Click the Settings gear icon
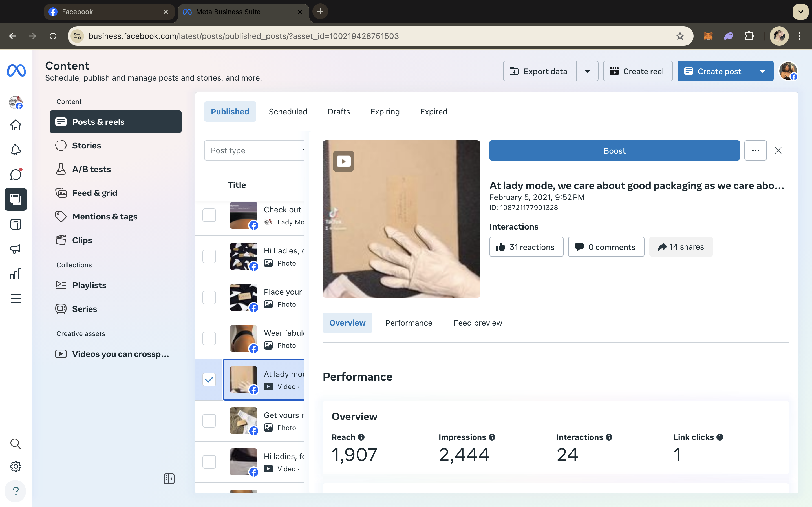The image size is (812, 507). (16, 466)
